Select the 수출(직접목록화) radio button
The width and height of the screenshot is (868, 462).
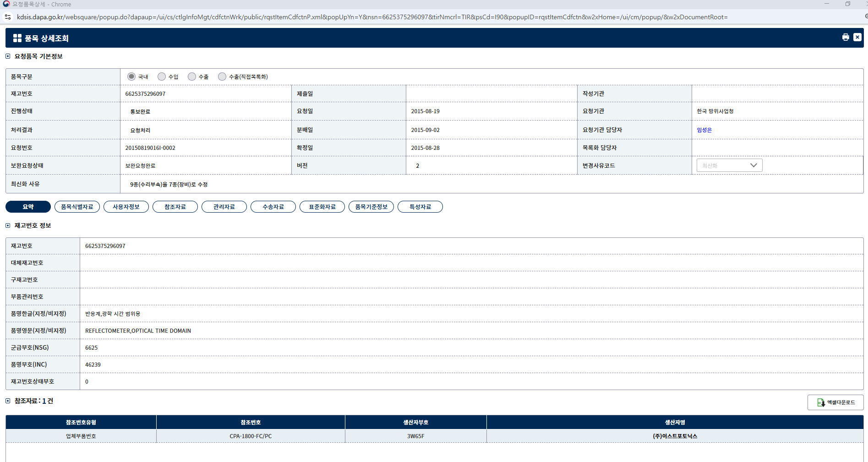tap(222, 77)
